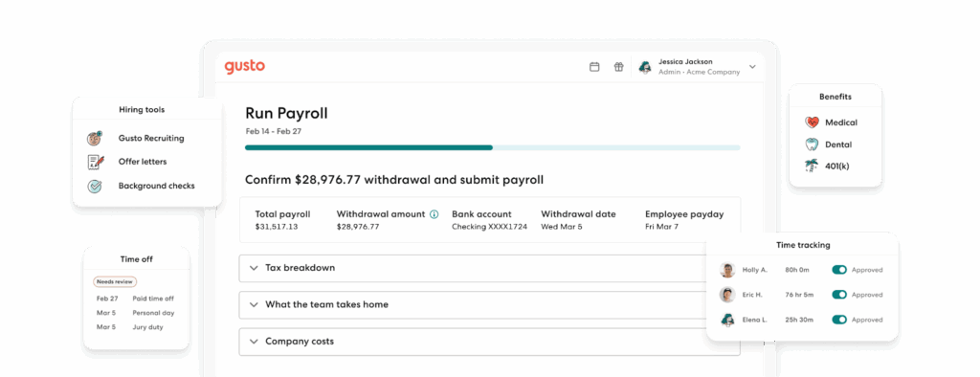The width and height of the screenshot is (980, 377).
Task: Choose the Medical heart icon
Action: (812, 122)
